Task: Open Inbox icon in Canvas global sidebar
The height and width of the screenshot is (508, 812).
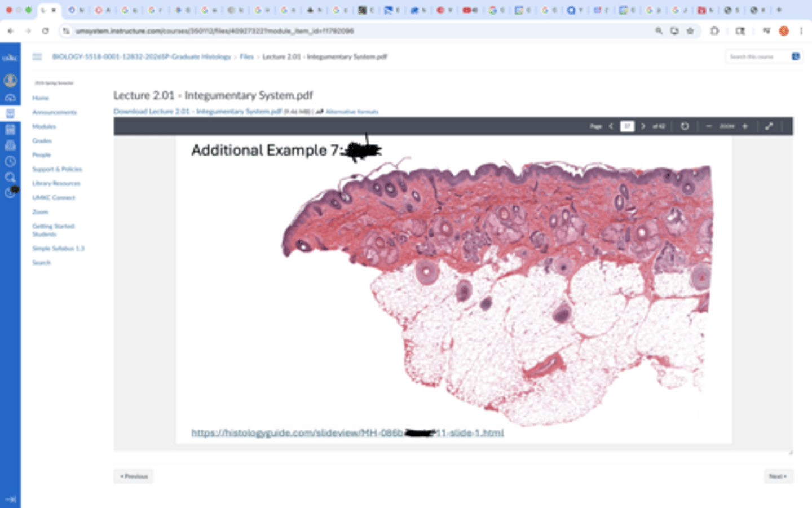Action: [x=10, y=145]
